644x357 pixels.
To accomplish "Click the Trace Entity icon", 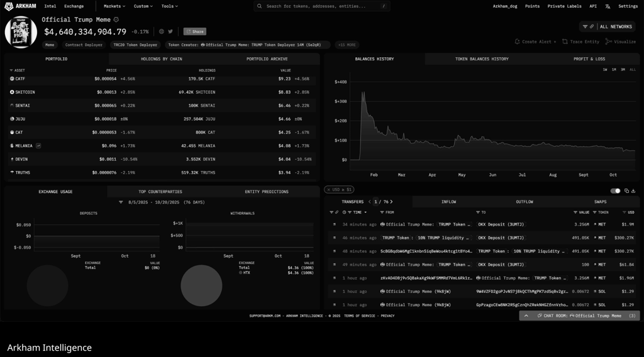I will (565, 42).
